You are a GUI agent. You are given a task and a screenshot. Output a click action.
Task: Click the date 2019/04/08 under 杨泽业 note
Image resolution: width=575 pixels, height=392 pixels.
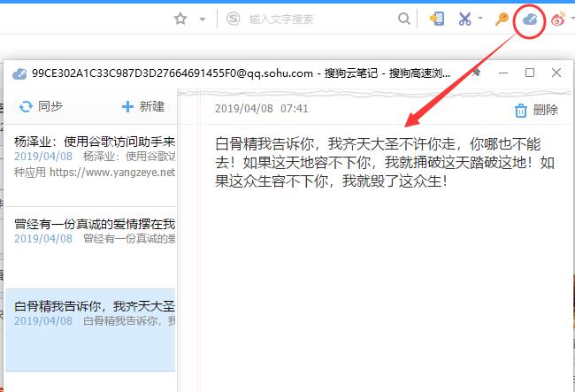43,157
